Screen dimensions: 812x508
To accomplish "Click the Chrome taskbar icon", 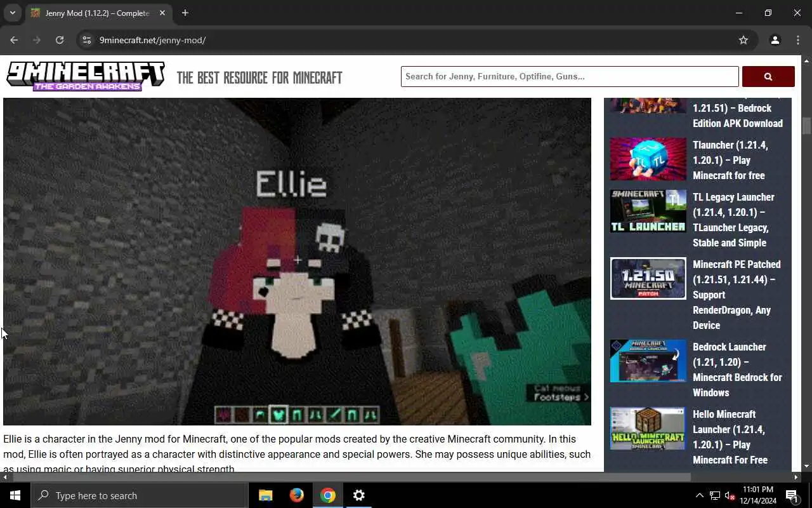I will point(327,495).
